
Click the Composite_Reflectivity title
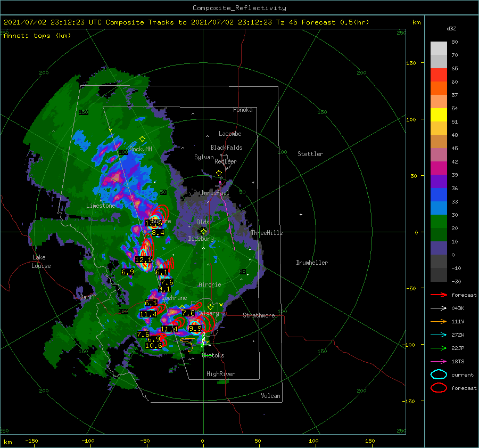tap(239, 8)
